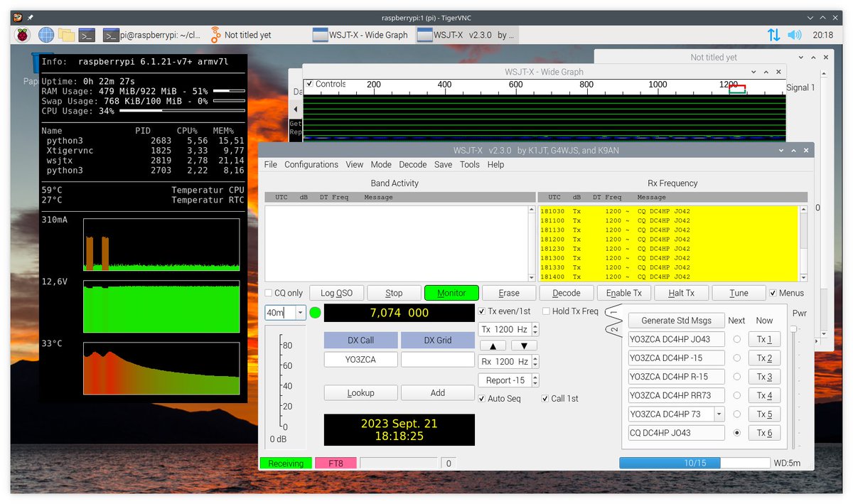
Task: Open the volume speaker tray icon
Action: tap(794, 35)
